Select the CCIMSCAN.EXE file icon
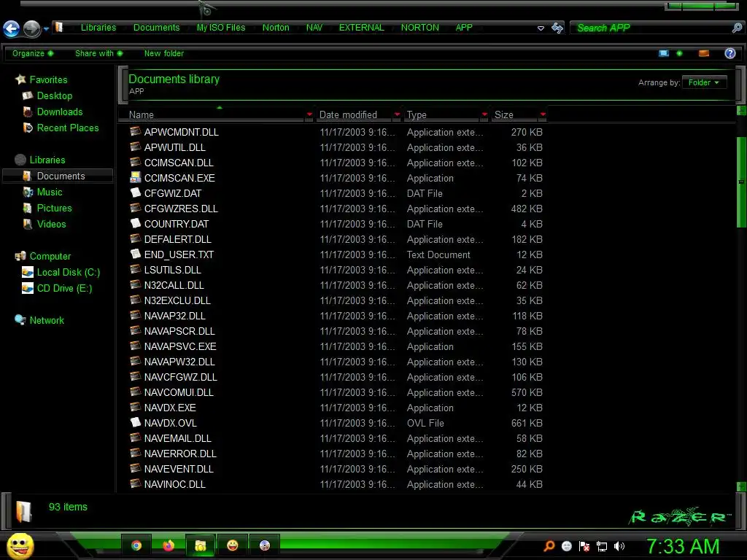This screenshot has height=560, width=747. (135, 178)
